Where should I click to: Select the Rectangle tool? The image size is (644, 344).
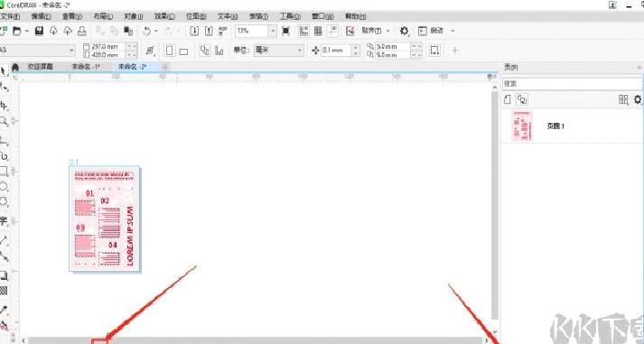point(4,171)
